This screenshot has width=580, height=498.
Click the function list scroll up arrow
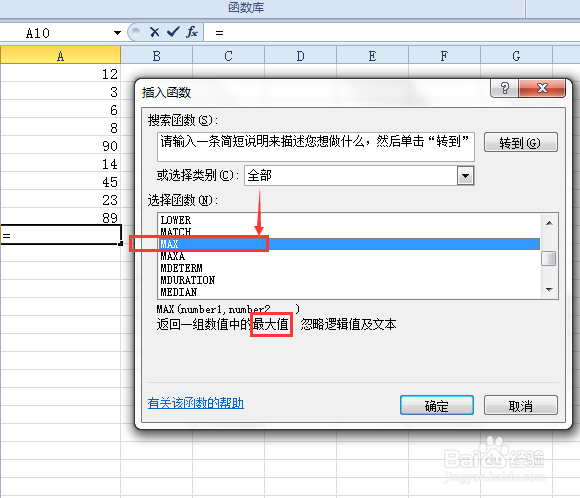pos(549,223)
